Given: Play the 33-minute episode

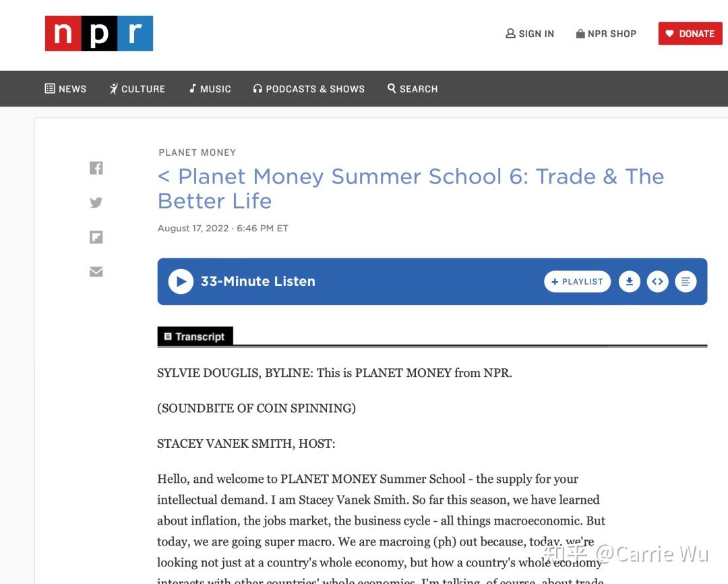Looking at the screenshot, I should (180, 281).
